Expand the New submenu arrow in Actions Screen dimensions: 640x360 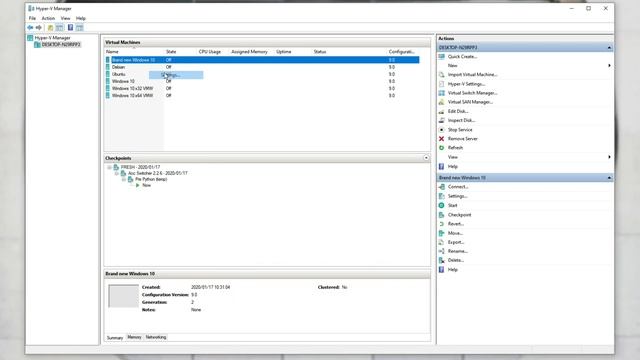(x=609, y=66)
